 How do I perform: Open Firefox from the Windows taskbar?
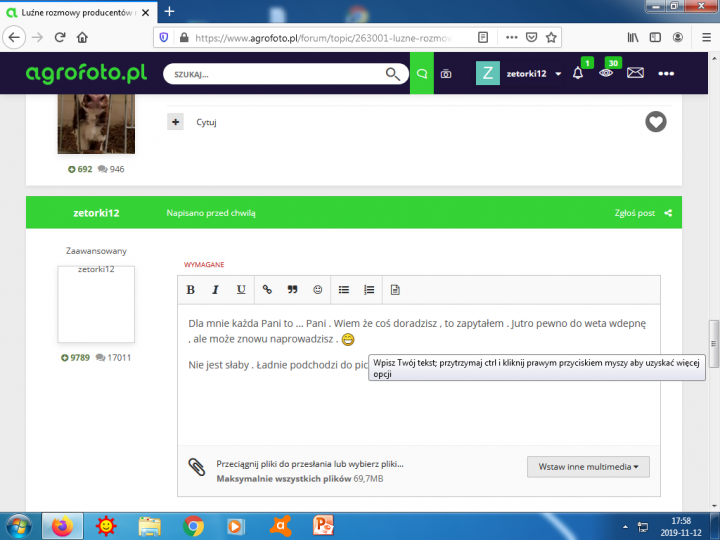[x=62, y=524]
